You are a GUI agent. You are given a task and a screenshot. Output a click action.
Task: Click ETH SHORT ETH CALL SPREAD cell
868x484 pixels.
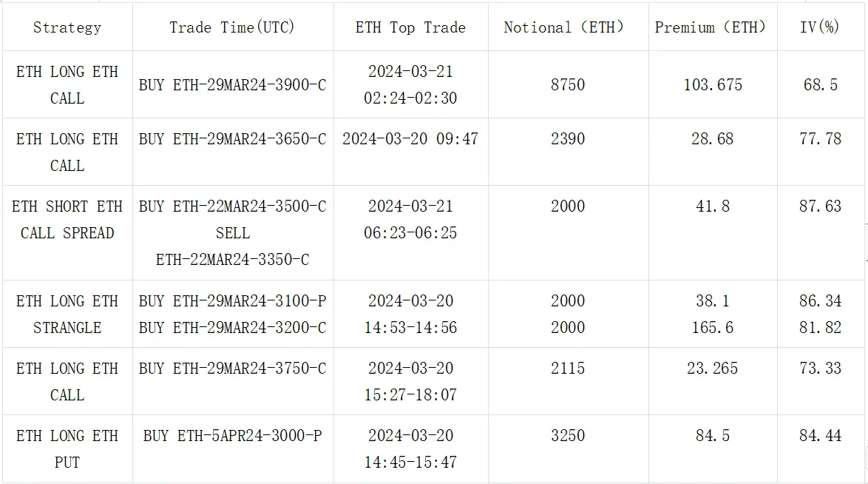(67, 220)
